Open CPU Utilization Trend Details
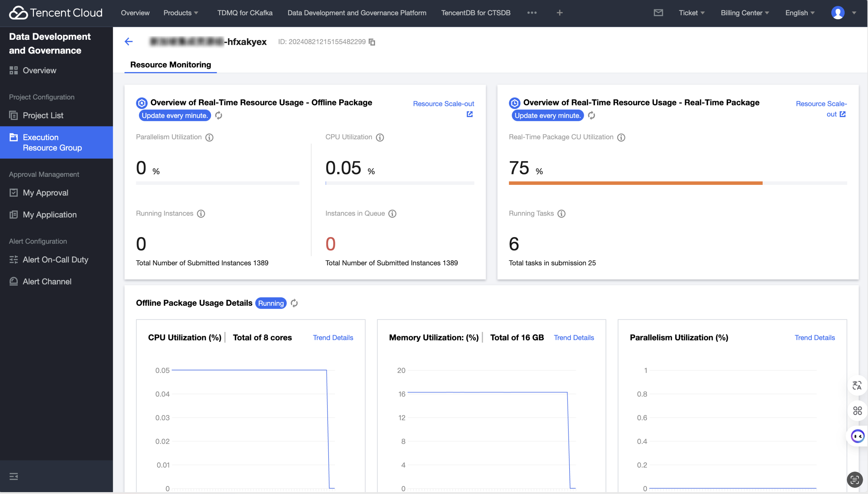 [x=333, y=337]
